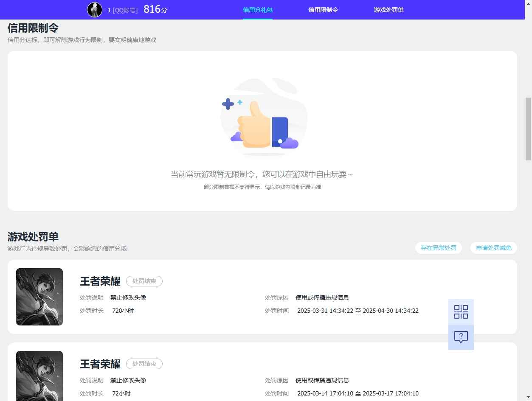The height and width of the screenshot is (401, 532).
Task: Open the QR code floating icon
Action: (461, 312)
